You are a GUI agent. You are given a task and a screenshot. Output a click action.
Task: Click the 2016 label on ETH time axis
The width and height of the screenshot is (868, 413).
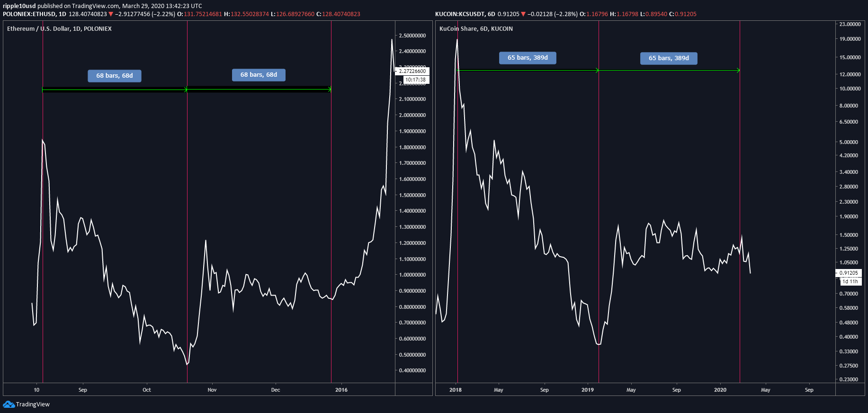pyautogui.click(x=341, y=390)
